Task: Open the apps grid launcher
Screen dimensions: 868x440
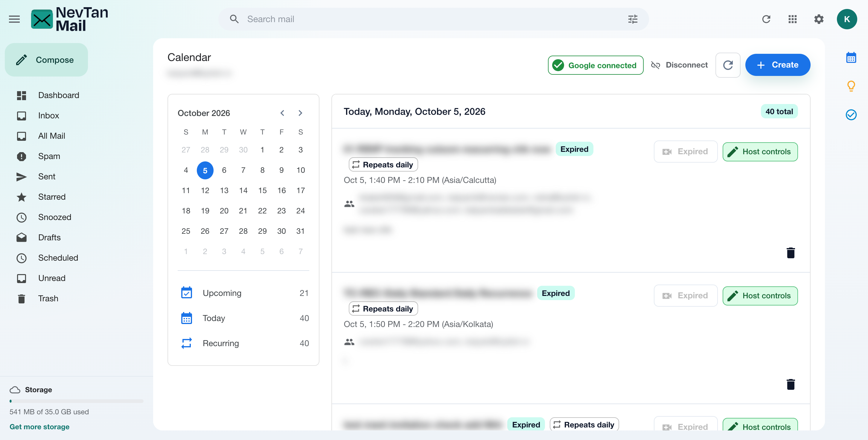Action: (793, 19)
